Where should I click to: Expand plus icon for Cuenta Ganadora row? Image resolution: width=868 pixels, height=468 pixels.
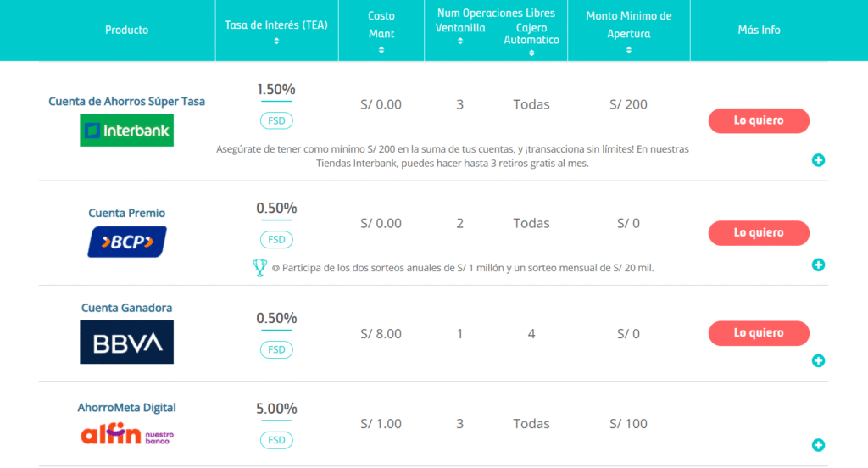[818, 361]
